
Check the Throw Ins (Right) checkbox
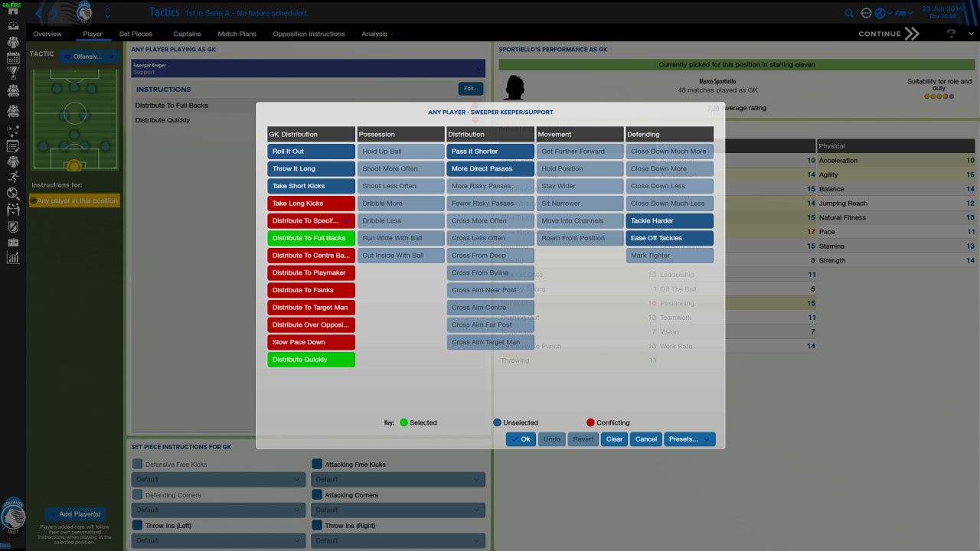(317, 525)
